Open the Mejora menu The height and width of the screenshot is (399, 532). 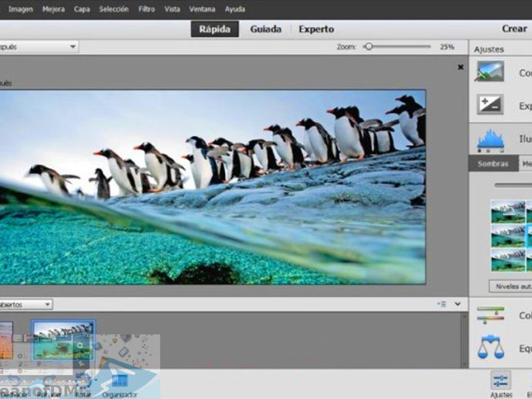pyautogui.click(x=53, y=9)
